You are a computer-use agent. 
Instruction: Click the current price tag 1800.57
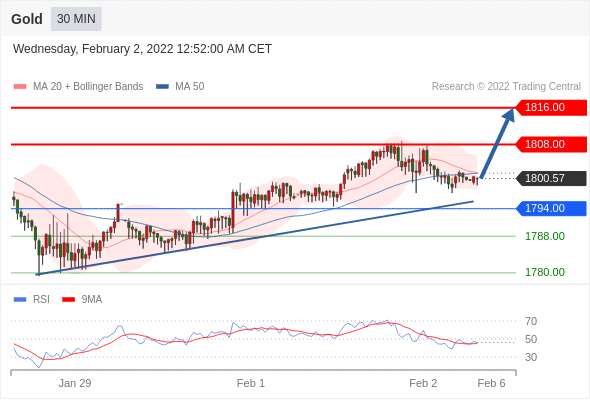click(551, 178)
